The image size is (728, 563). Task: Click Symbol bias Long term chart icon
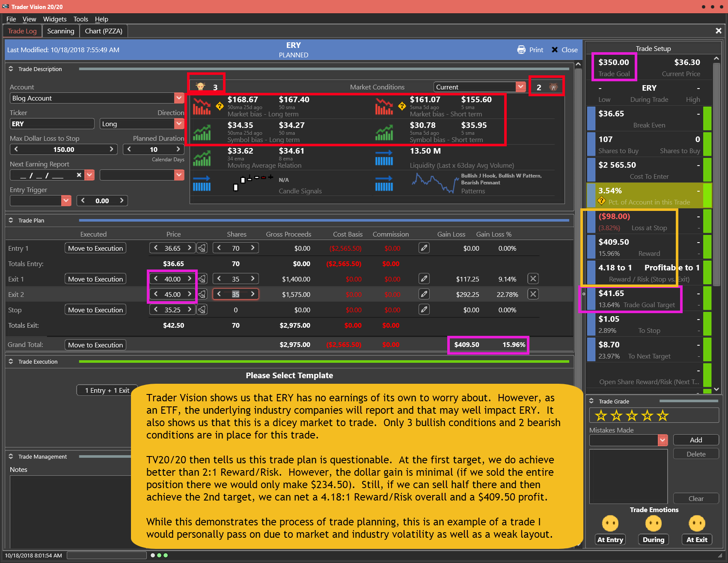click(x=202, y=132)
